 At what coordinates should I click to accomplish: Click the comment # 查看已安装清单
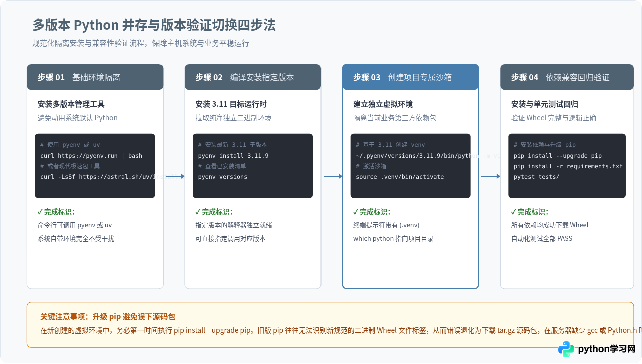(x=222, y=166)
